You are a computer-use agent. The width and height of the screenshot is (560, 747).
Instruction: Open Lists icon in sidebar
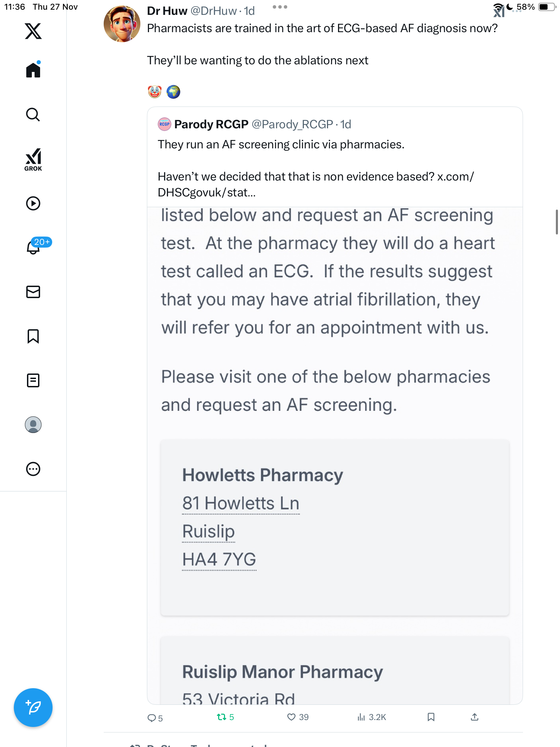(x=33, y=380)
